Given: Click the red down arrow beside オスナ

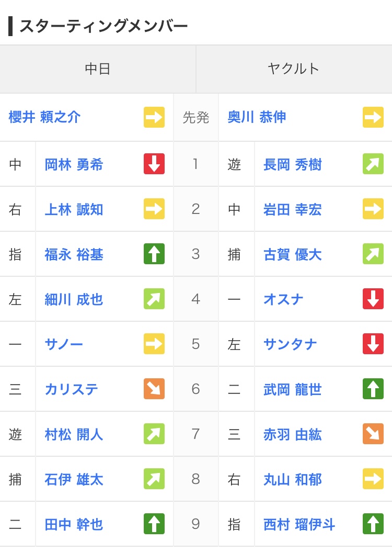Looking at the screenshot, I should [x=373, y=299].
